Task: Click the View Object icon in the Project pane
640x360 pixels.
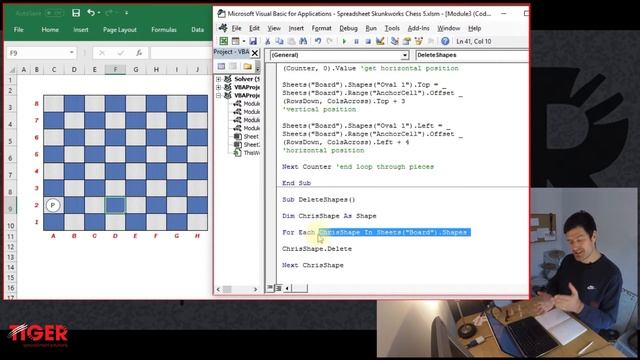Action: click(x=233, y=66)
